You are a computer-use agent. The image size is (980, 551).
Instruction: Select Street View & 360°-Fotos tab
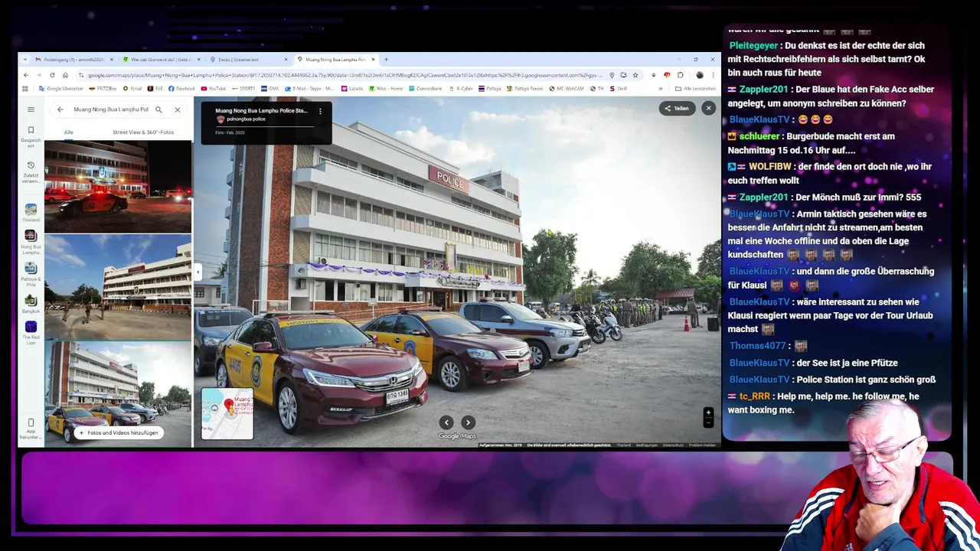(x=143, y=132)
